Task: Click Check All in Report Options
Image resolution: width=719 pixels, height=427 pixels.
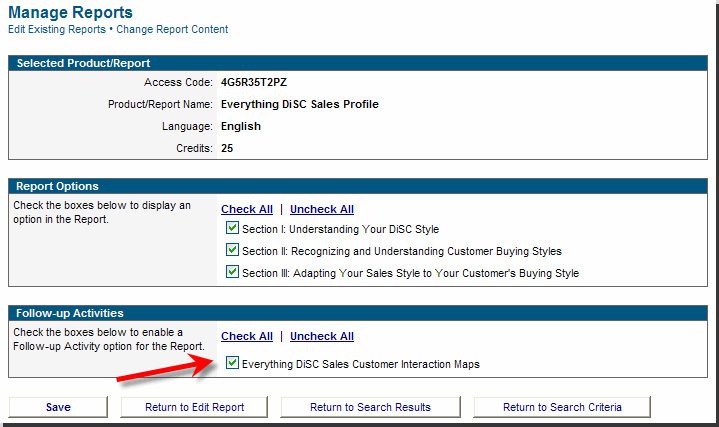Action: click(247, 209)
